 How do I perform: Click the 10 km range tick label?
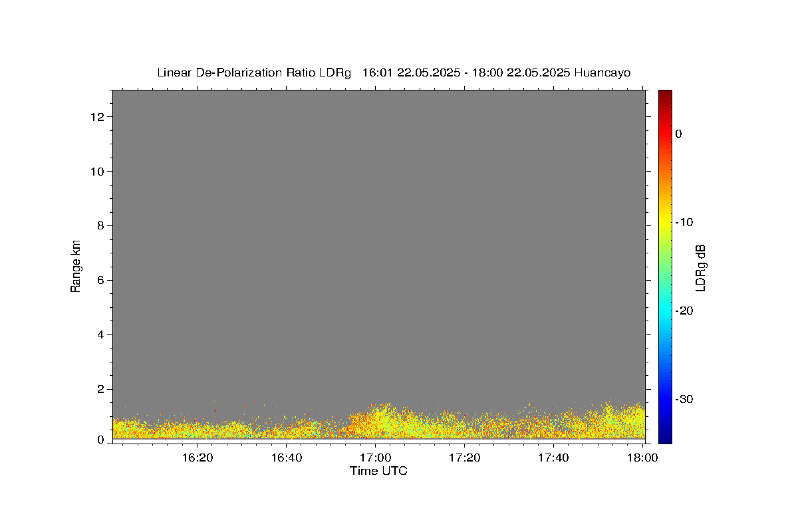(x=99, y=172)
